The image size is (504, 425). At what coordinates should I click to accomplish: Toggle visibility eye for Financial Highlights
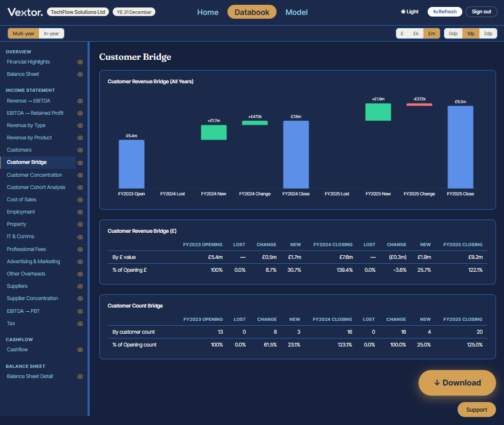pyautogui.click(x=81, y=62)
